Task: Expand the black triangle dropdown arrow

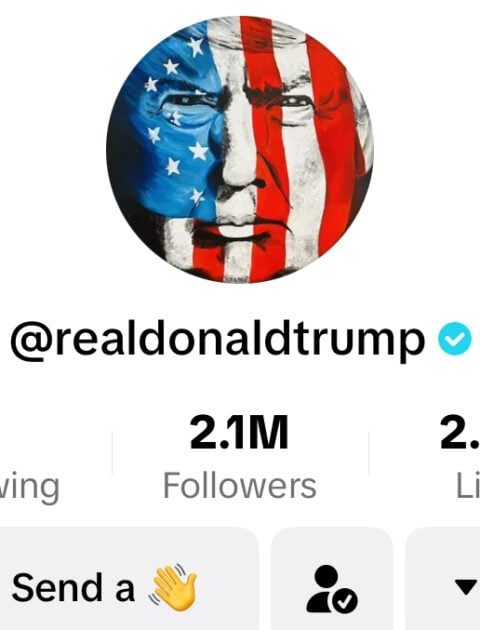Action: [467, 587]
